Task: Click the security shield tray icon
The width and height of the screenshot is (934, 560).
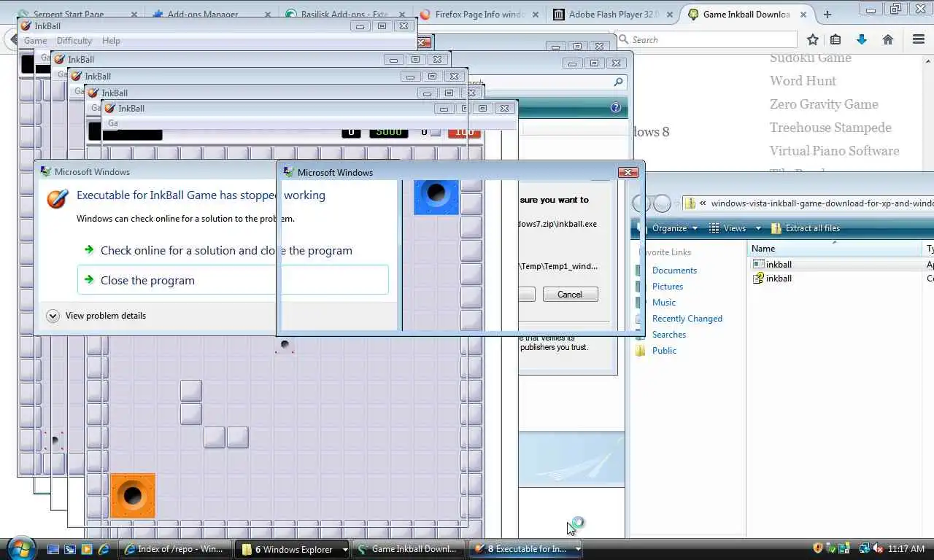Action: (818, 548)
